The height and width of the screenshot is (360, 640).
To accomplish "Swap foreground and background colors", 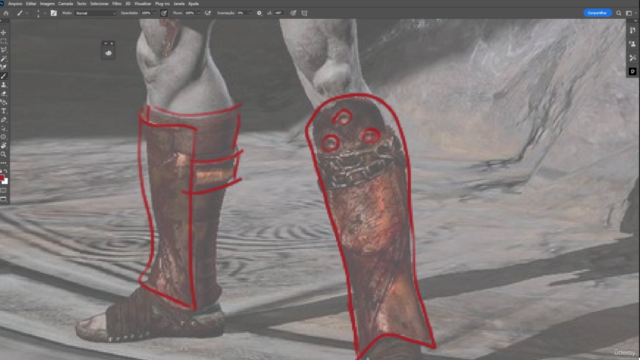I will click(6, 171).
